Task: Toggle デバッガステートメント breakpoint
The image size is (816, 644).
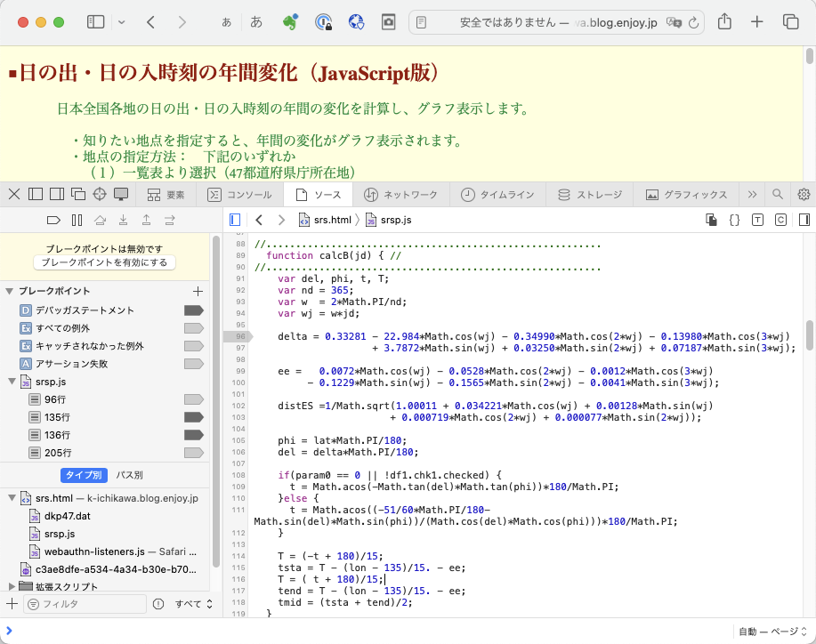Action: pos(194,310)
